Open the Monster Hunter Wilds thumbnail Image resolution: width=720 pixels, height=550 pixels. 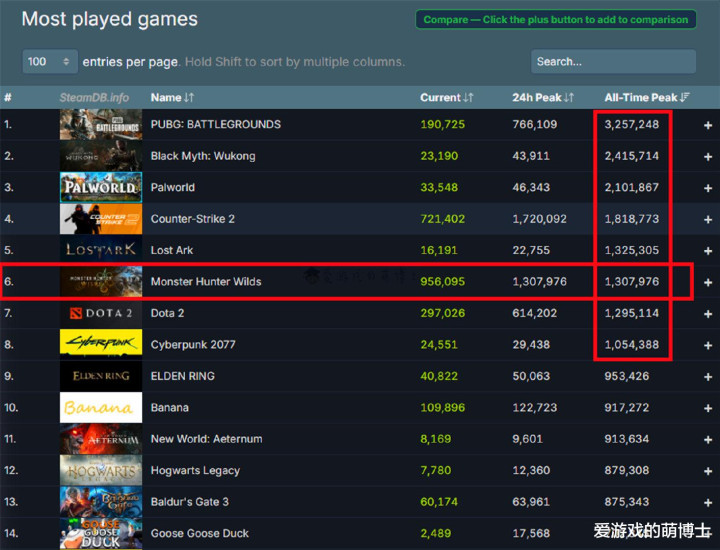pyautogui.click(x=101, y=281)
